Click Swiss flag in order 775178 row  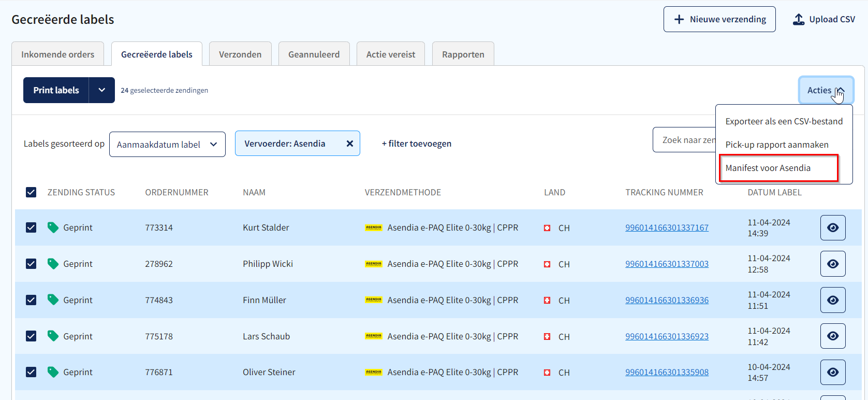tap(547, 337)
